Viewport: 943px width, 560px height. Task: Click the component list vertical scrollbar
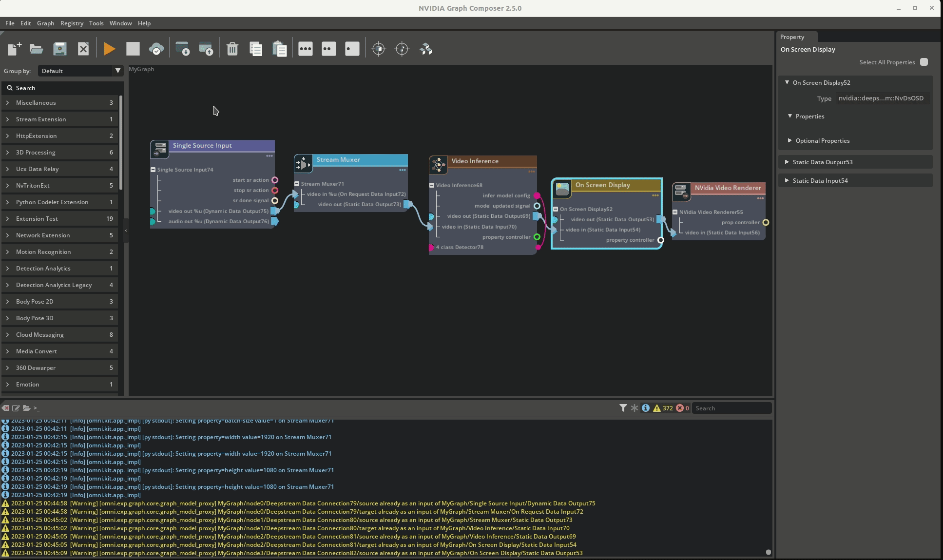tap(121, 143)
